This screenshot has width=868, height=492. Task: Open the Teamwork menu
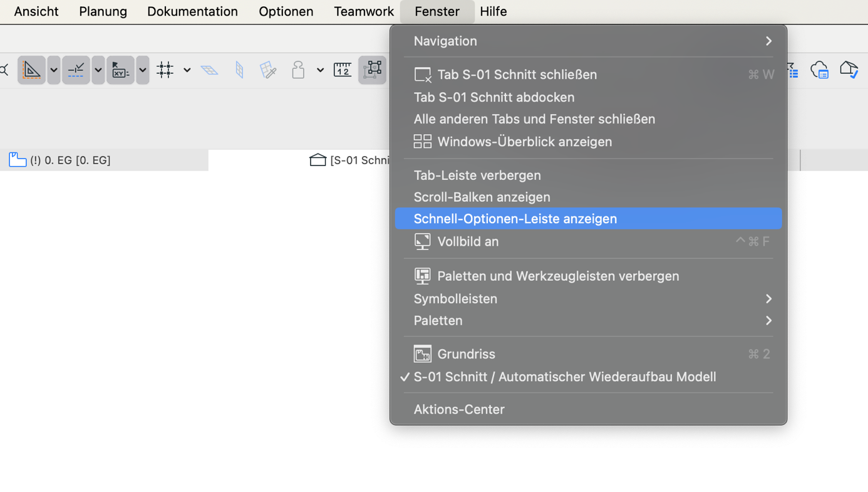[364, 11]
